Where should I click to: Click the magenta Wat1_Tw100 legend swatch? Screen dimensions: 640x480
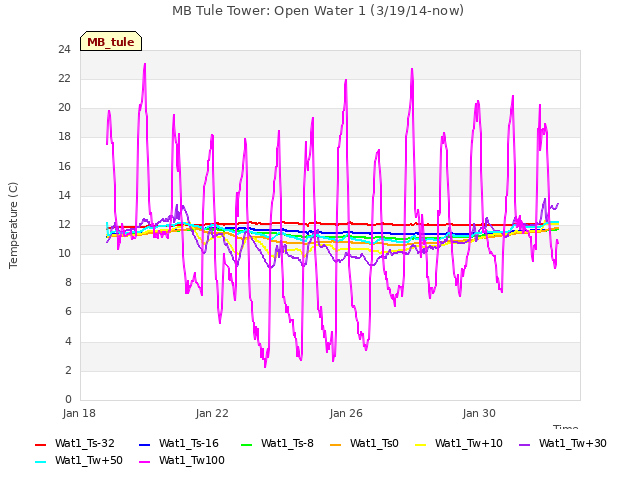point(144,462)
